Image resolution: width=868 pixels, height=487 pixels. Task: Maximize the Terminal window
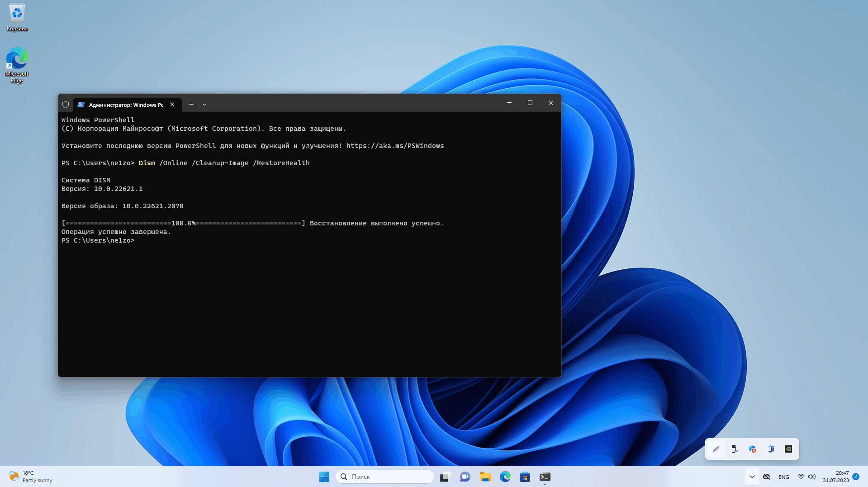coord(530,103)
